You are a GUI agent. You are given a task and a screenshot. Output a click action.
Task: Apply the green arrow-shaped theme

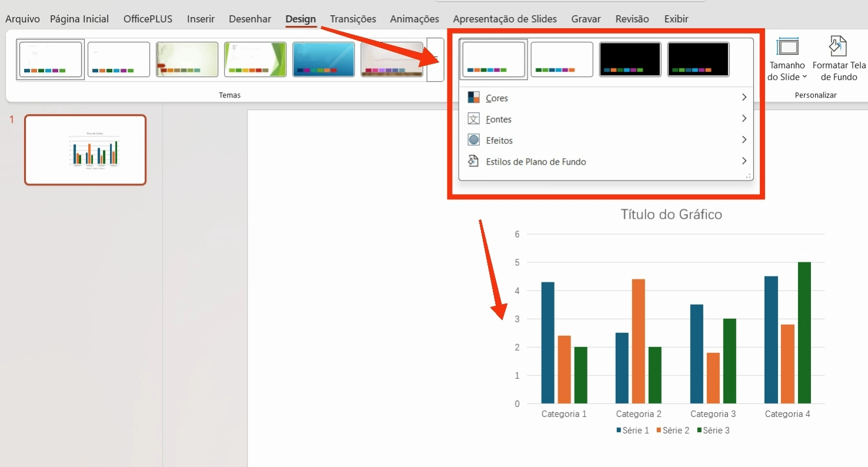(x=255, y=59)
